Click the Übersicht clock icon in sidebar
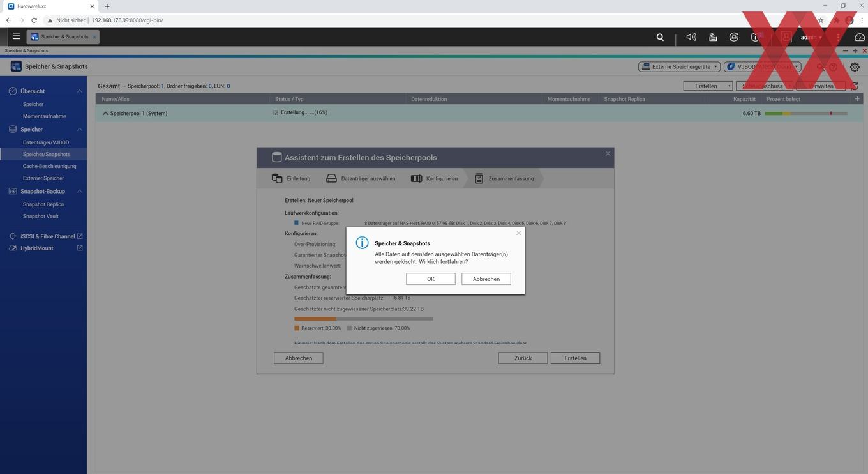 coord(13,91)
